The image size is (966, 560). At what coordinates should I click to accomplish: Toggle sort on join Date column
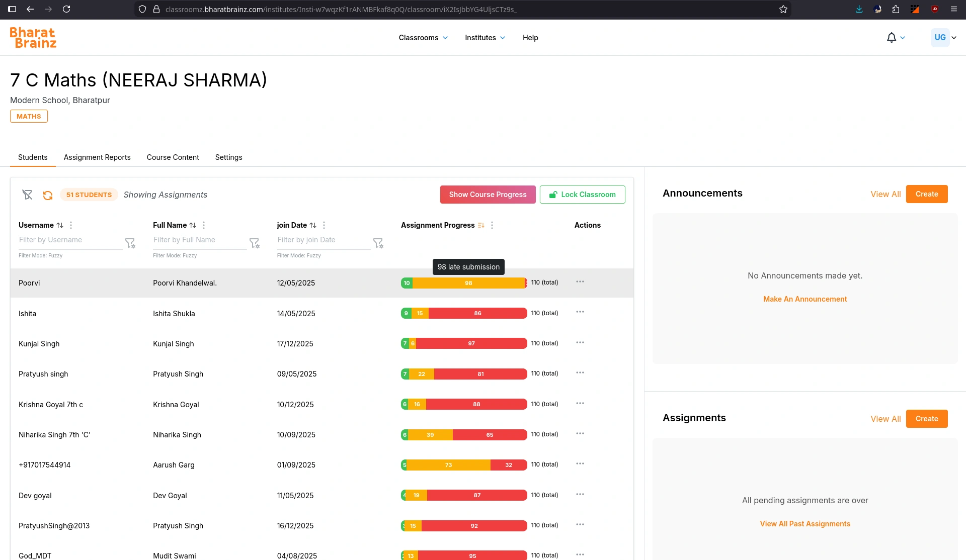coord(313,225)
